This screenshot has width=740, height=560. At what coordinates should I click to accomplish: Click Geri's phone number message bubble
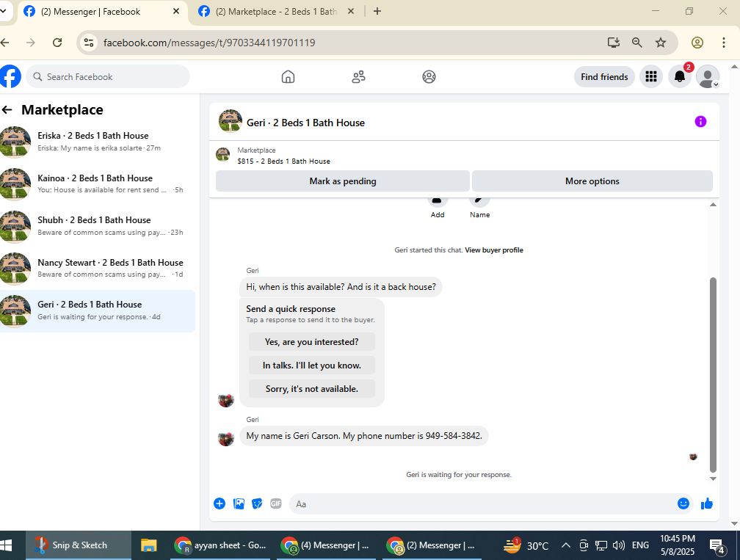coord(364,436)
